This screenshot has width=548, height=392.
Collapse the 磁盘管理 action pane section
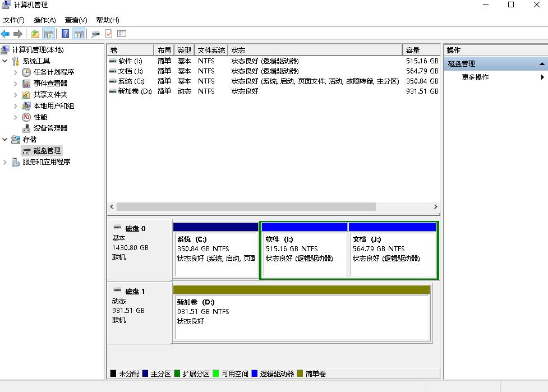543,63
